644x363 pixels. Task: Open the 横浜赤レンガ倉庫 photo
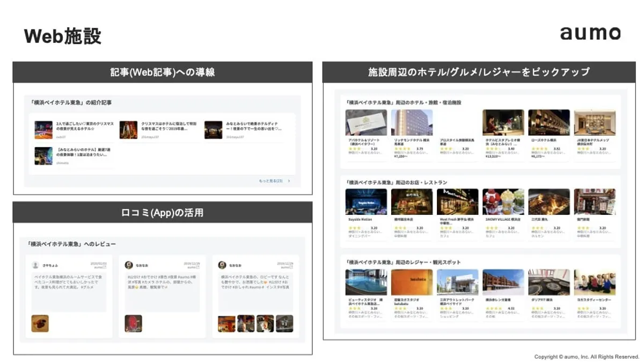(503, 282)
